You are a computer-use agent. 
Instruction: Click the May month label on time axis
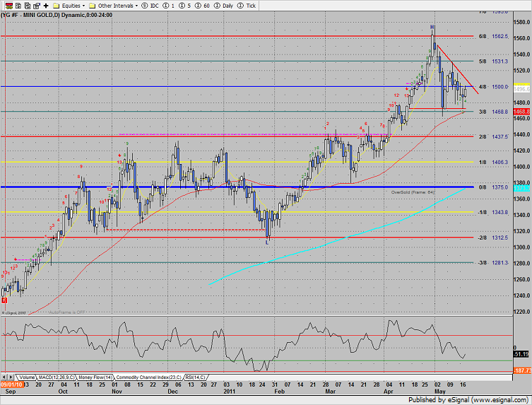click(x=440, y=392)
